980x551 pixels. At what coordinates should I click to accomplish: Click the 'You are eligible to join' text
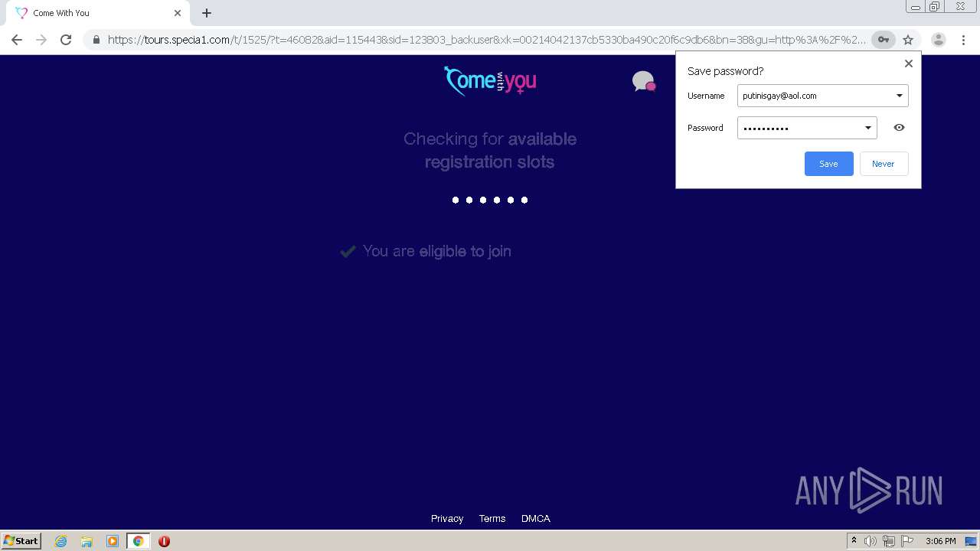coord(437,251)
